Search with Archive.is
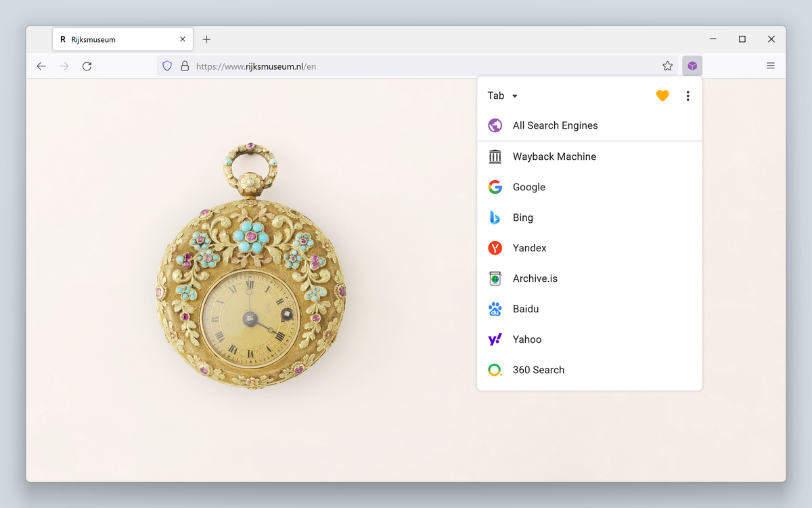 click(589, 278)
